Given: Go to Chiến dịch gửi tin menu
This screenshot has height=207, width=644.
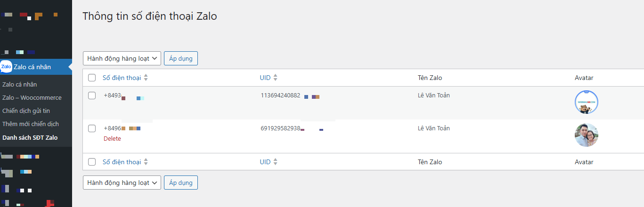Looking at the screenshot, I should coord(26,111).
